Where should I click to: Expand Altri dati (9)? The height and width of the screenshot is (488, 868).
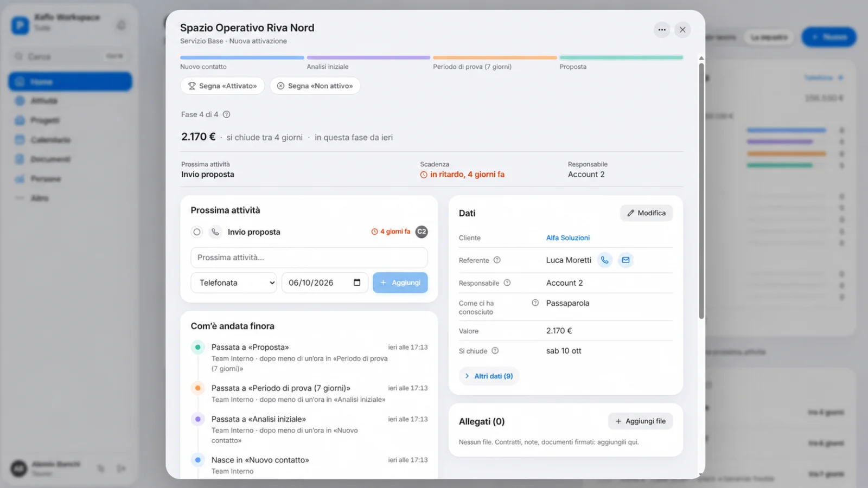(489, 376)
